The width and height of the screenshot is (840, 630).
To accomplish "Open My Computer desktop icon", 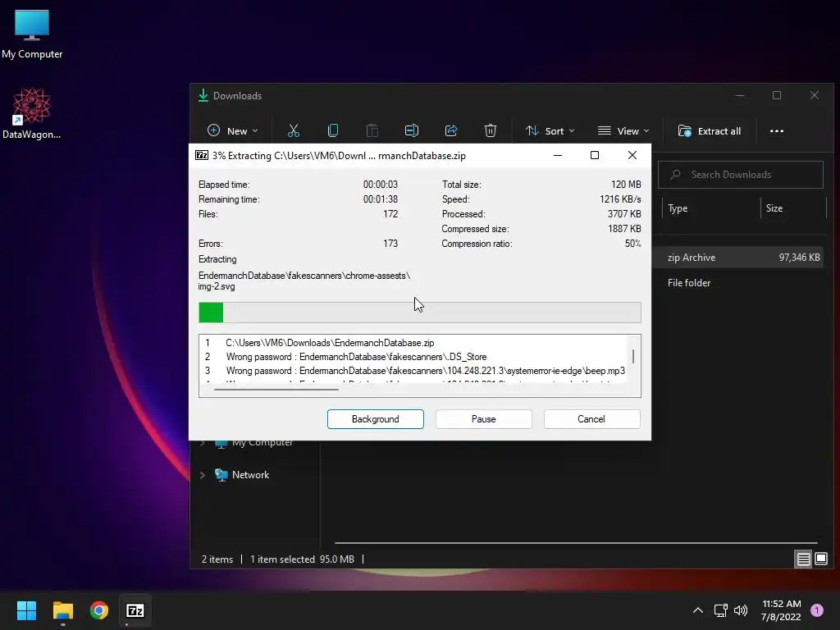I will [x=32, y=34].
